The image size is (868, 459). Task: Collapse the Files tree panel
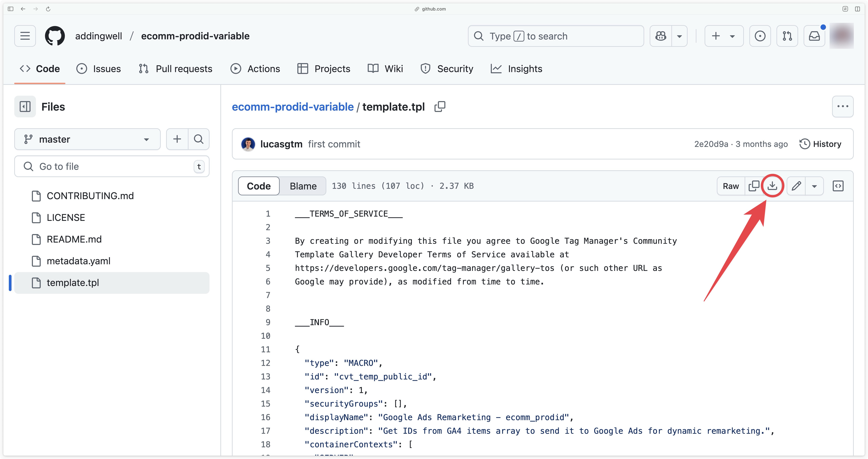tap(25, 107)
